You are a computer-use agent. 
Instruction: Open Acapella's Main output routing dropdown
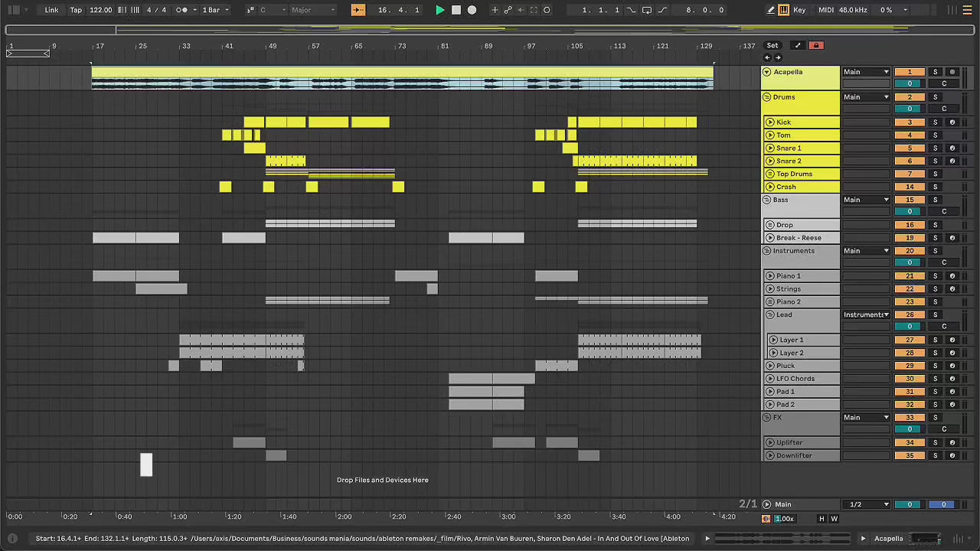tap(866, 72)
